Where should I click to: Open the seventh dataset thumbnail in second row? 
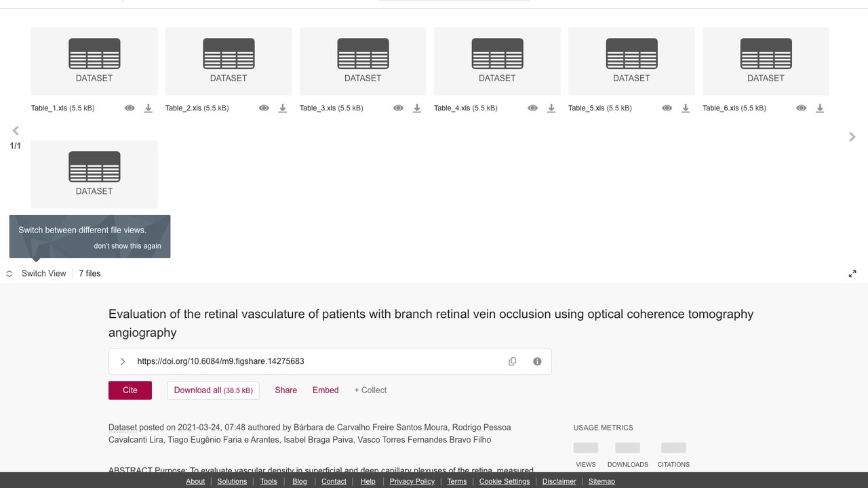click(94, 174)
